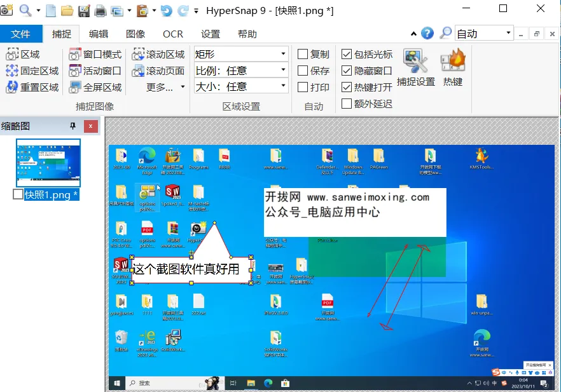
Task: Open the capture-window icon in quick toolbar
Action: [116, 11]
